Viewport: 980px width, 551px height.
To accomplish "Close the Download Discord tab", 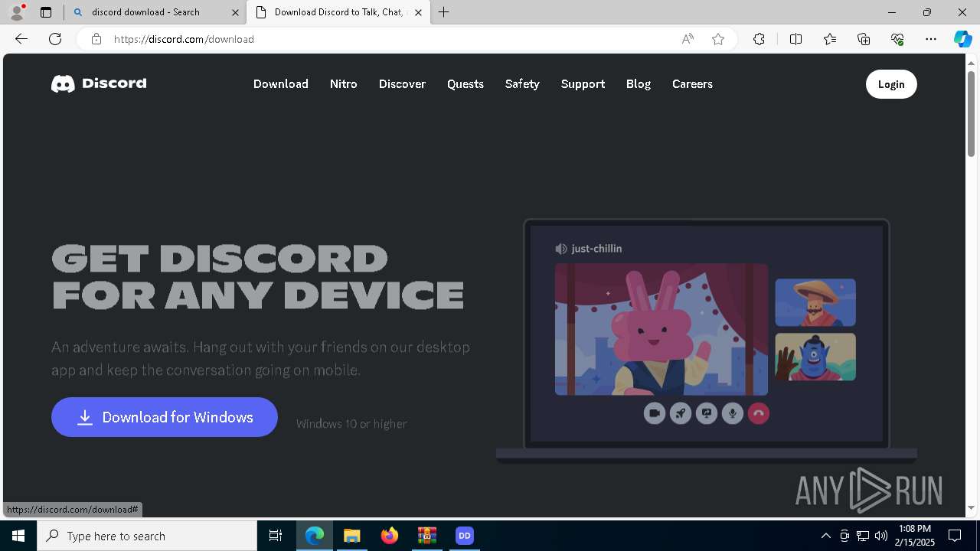I will (x=418, y=12).
